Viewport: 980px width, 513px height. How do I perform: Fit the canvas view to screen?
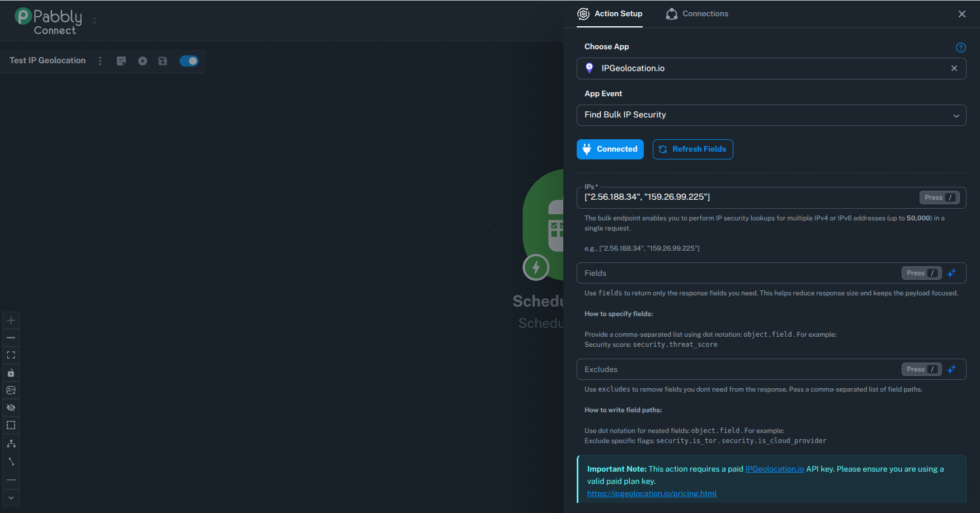[x=11, y=355]
